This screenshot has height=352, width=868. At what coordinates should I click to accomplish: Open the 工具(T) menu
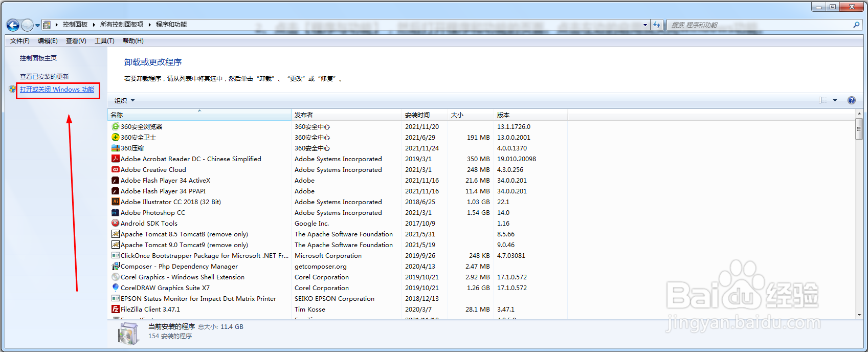[104, 41]
